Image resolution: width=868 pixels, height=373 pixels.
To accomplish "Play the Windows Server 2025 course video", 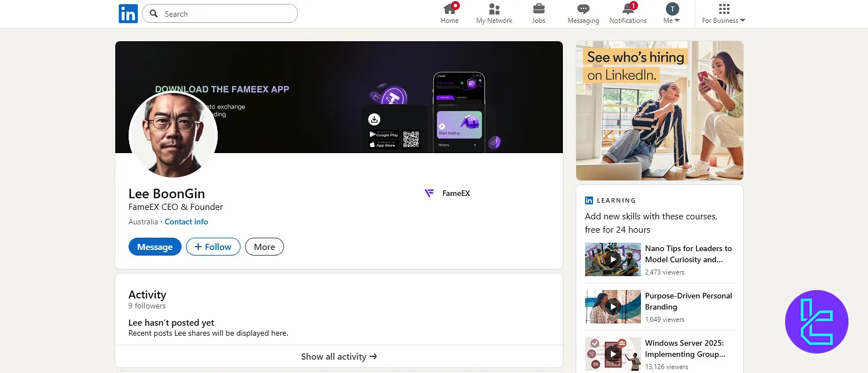I will pyautogui.click(x=613, y=354).
